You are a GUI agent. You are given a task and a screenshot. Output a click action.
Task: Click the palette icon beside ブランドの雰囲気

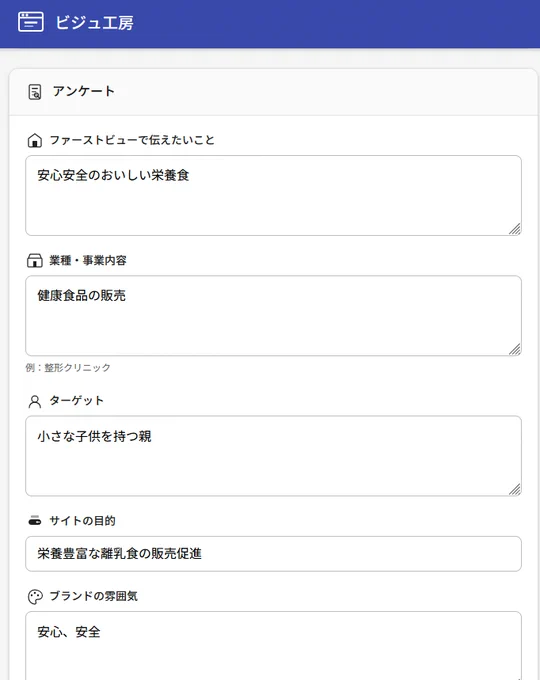35,597
